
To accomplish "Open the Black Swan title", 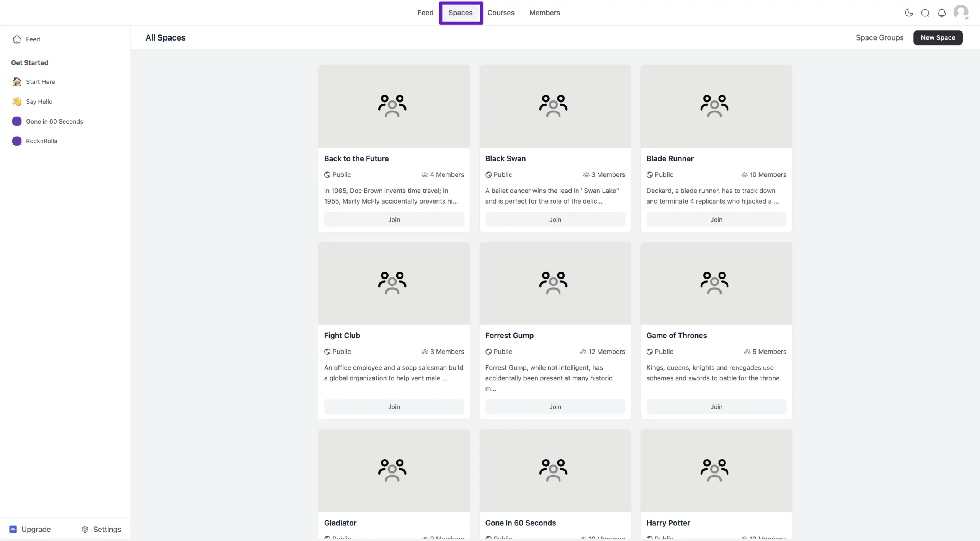I will click(505, 158).
